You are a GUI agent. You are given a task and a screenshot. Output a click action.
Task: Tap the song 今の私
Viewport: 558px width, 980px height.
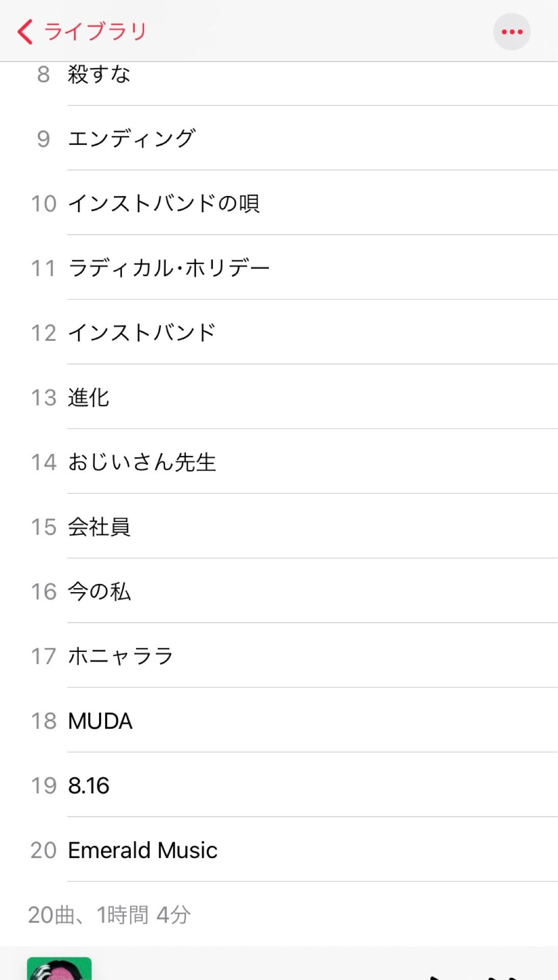(x=99, y=592)
